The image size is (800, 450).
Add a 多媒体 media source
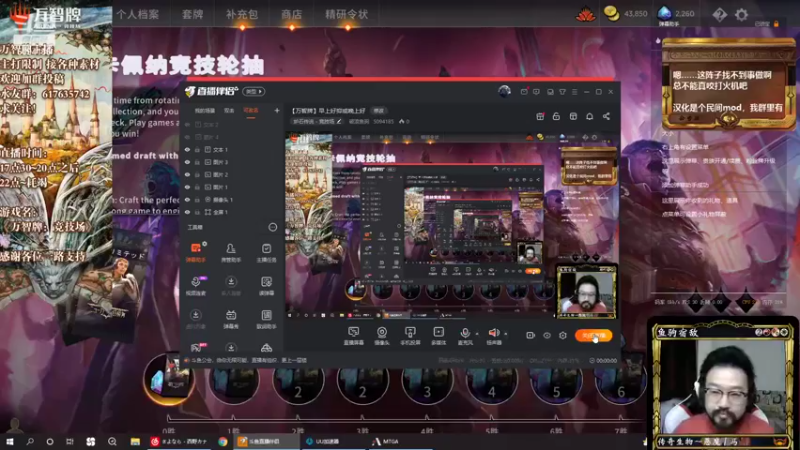click(x=438, y=336)
